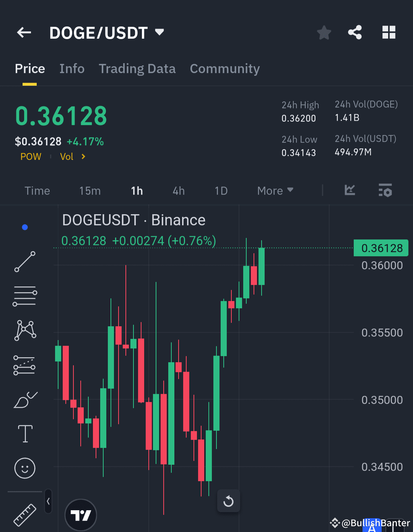The height and width of the screenshot is (532, 413).
Task: Open the horizontal lines tool
Action: point(24,296)
